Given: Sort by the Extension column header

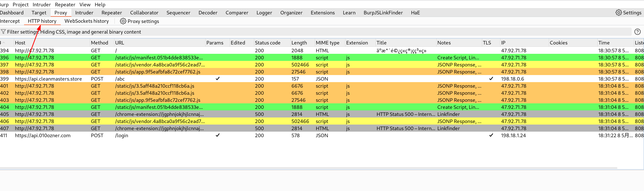Looking at the screenshot, I should [360, 43].
